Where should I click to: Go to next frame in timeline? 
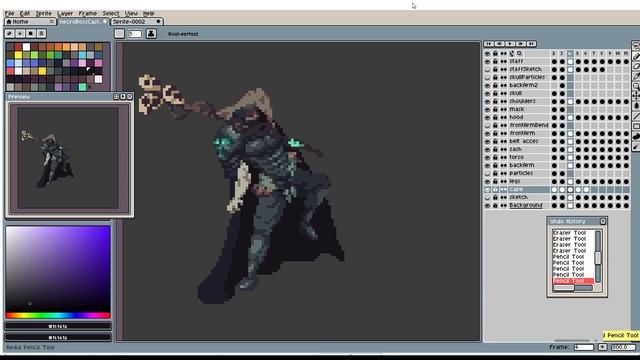click(521, 44)
